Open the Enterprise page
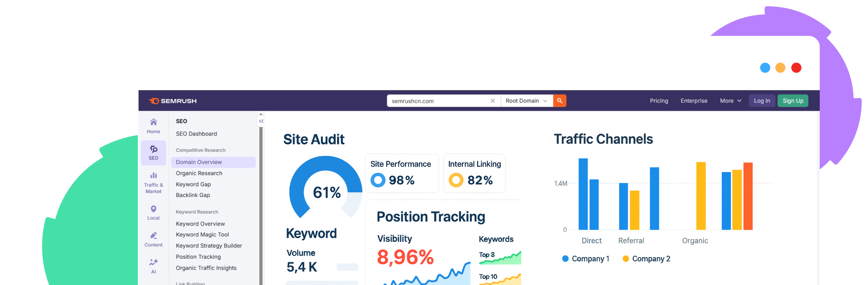 tap(694, 101)
